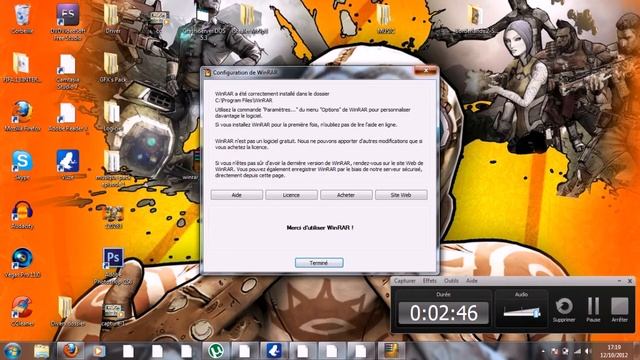The height and width of the screenshot is (360, 640).
Task: Click the 0:02:46 duration display
Action: [x=444, y=313]
